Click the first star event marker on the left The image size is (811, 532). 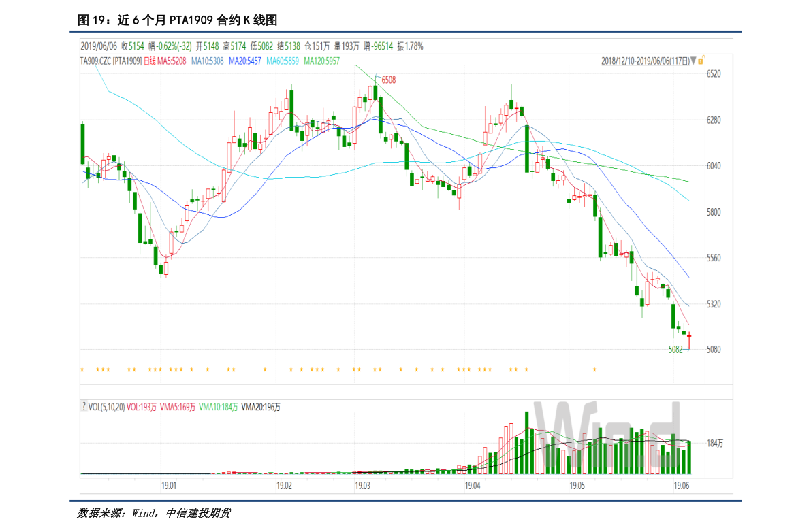coord(82,369)
